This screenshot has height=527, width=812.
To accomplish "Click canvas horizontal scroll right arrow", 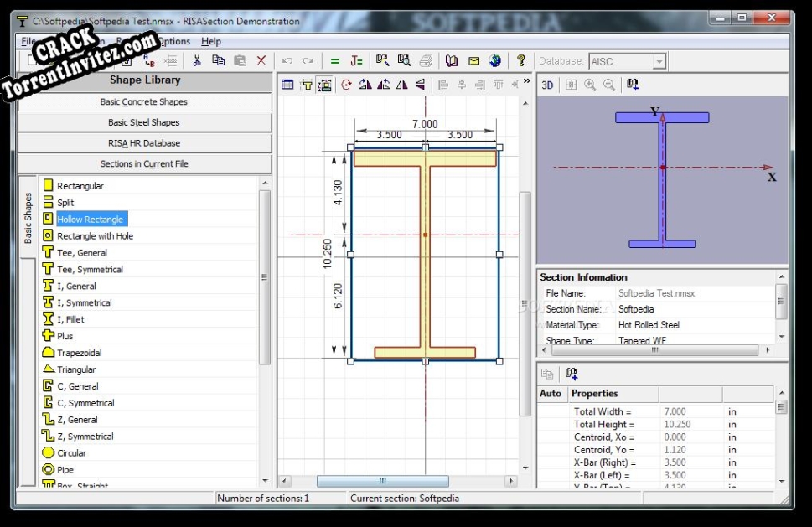I will [x=512, y=481].
